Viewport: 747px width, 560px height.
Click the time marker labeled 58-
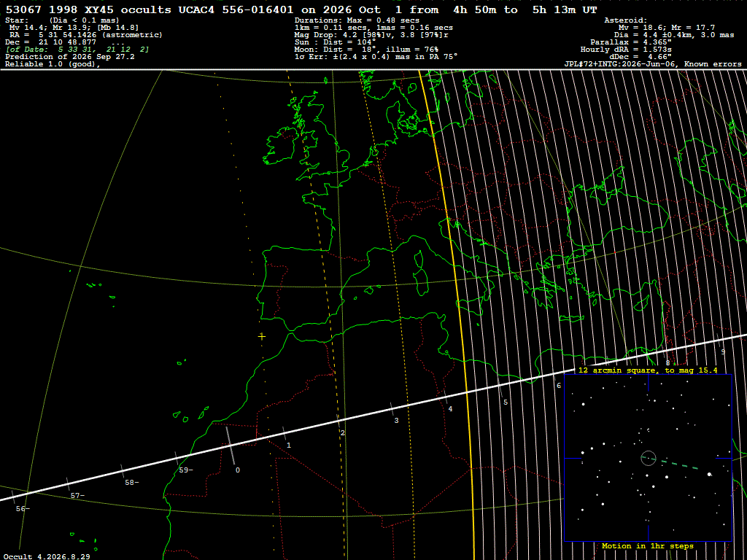pyautogui.click(x=131, y=483)
